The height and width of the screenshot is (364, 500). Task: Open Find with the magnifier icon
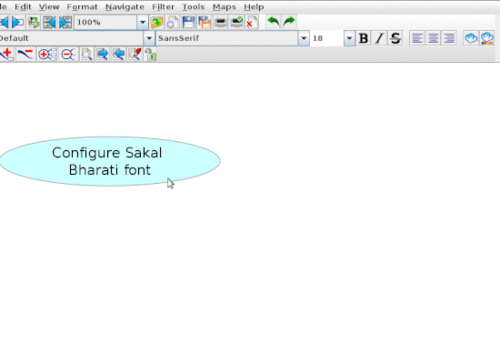pyautogui.click(x=87, y=54)
